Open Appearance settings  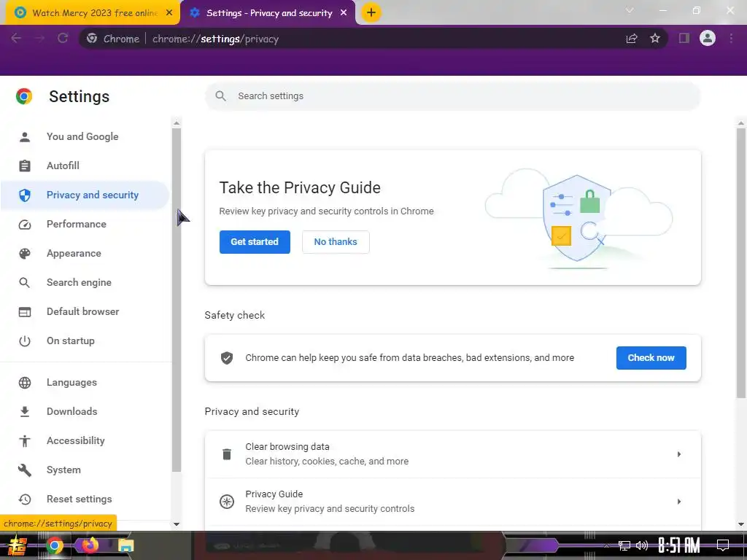85,253
